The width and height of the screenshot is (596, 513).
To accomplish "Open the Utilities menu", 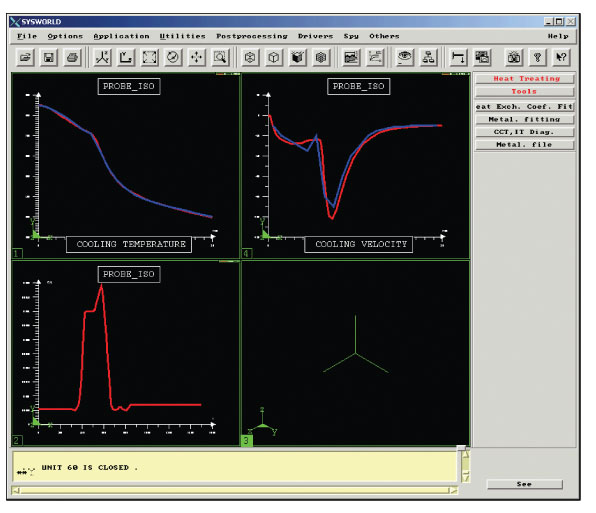I will [x=182, y=36].
